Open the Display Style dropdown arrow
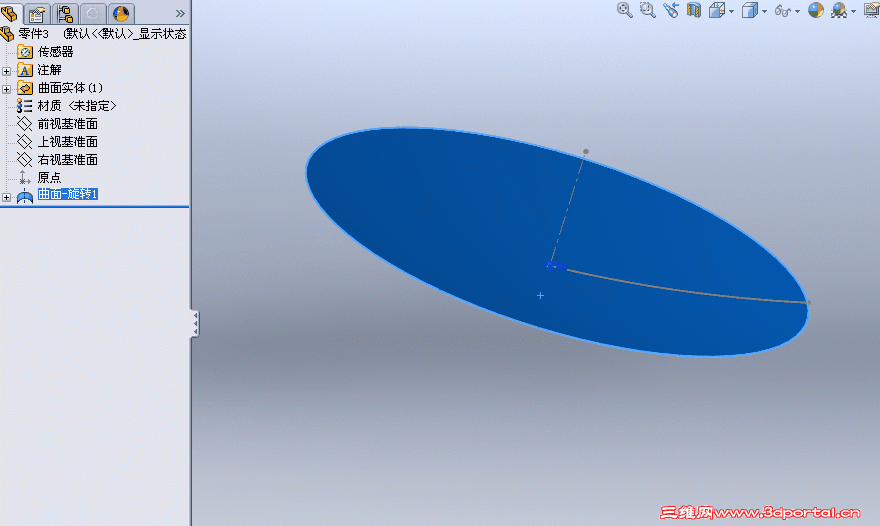This screenshot has width=880, height=526. point(764,11)
